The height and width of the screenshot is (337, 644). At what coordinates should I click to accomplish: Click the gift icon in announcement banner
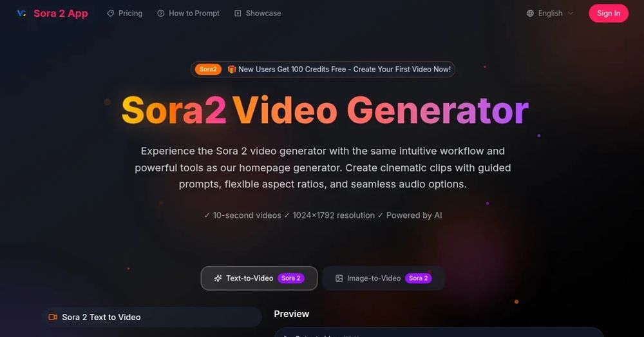(232, 70)
